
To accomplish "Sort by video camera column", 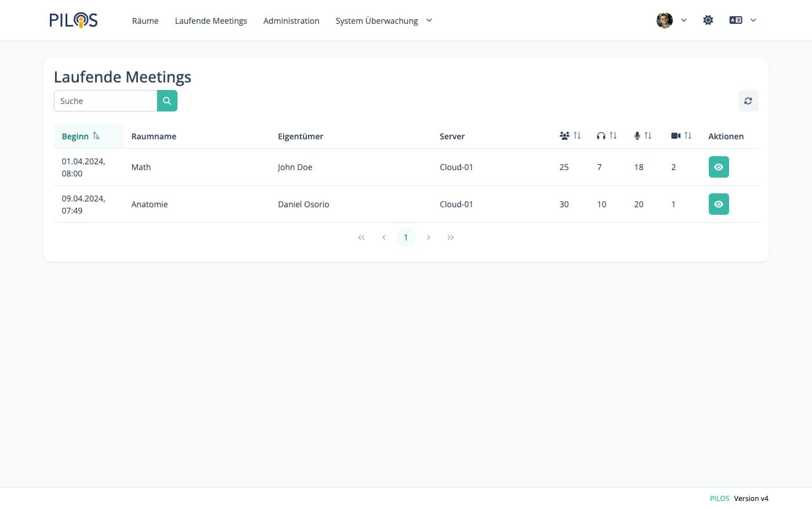I will (681, 136).
